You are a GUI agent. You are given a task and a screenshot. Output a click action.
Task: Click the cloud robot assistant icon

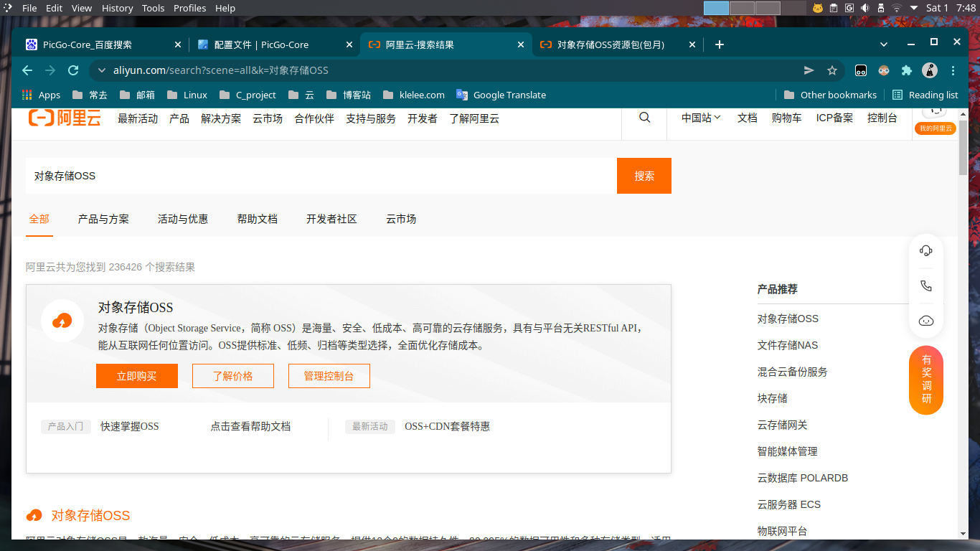click(x=925, y=320)
